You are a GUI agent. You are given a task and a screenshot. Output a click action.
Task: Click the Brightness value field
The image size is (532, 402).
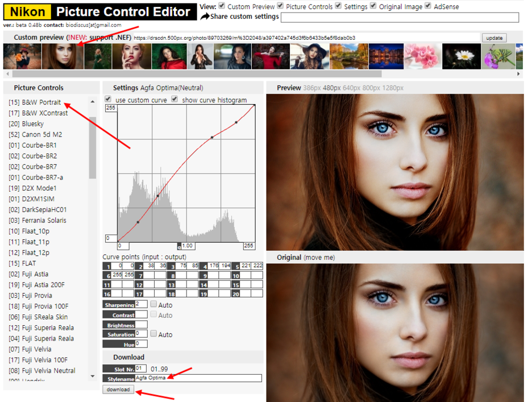(x=141, y=325)
